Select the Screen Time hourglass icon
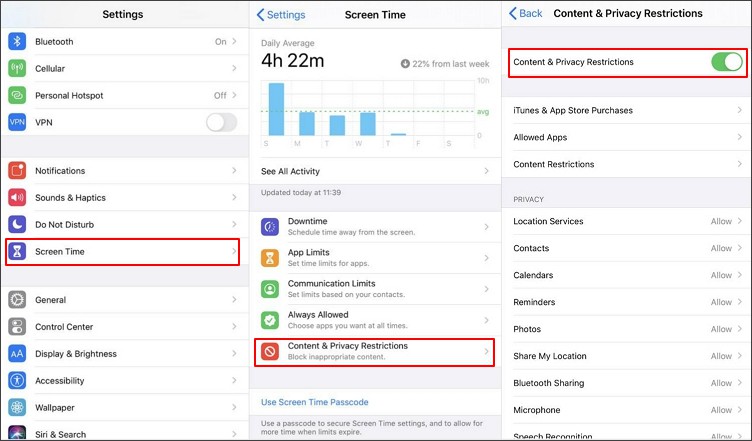Viewport: 752px width, 441px height. [x=17, y=252]
